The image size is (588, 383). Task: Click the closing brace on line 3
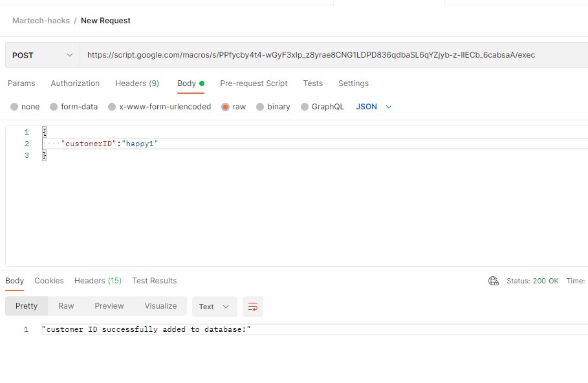(44, 155)
